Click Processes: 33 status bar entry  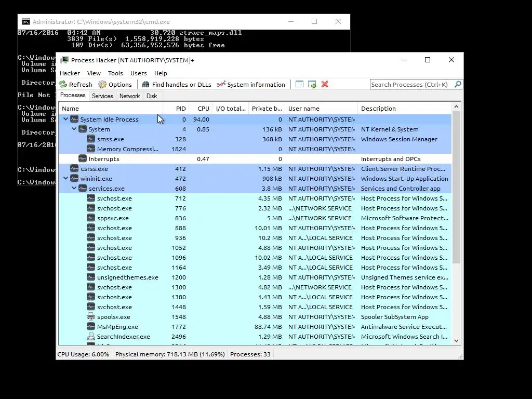click(x=250, y=354)
